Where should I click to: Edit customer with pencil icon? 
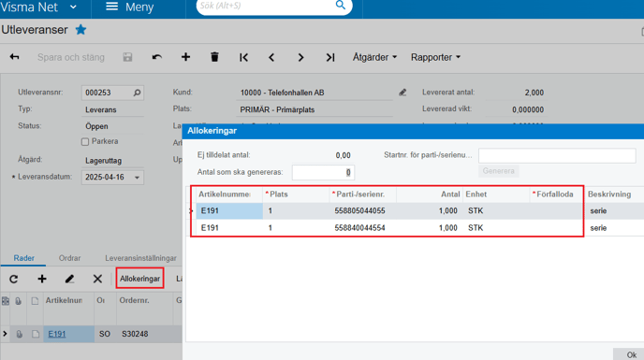pyautogui.click(x=402, y=93)
